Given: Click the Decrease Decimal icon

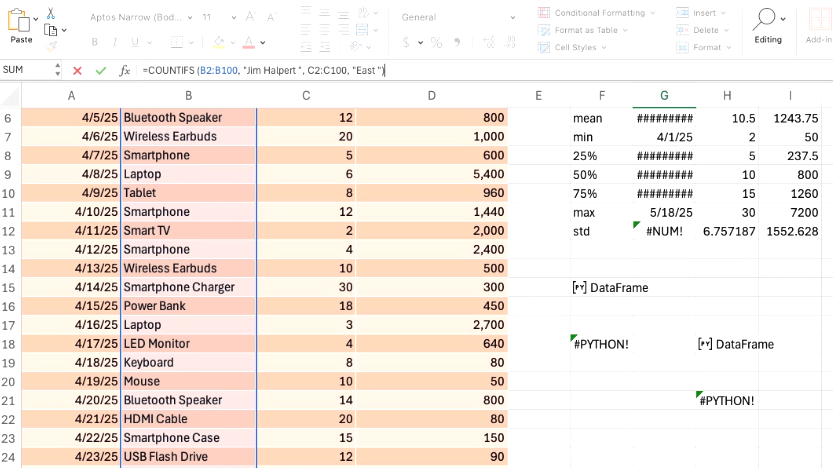Looking at the screenshot, I should pos(509,42).
